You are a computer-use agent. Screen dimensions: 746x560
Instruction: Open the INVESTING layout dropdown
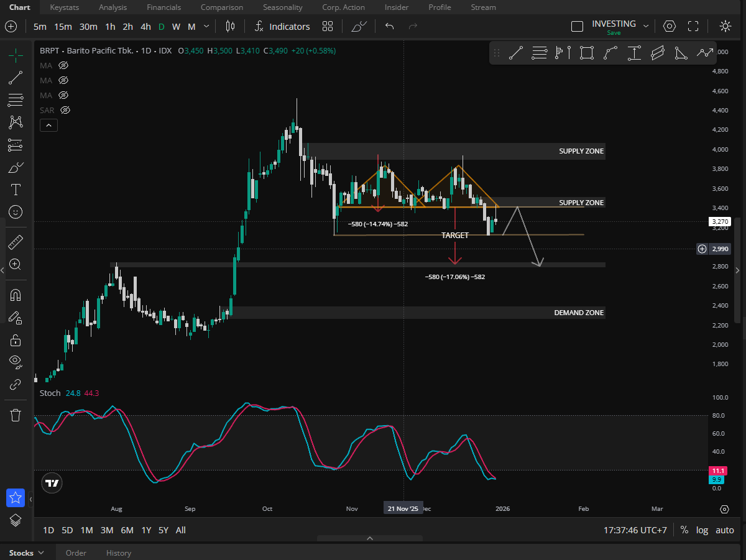646,26
